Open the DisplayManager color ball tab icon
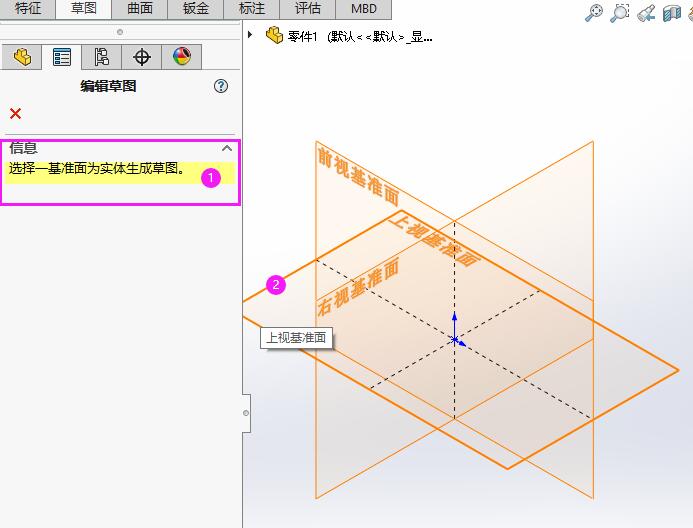Viewport: 693px width, 528px height. (x=182, y=57)
